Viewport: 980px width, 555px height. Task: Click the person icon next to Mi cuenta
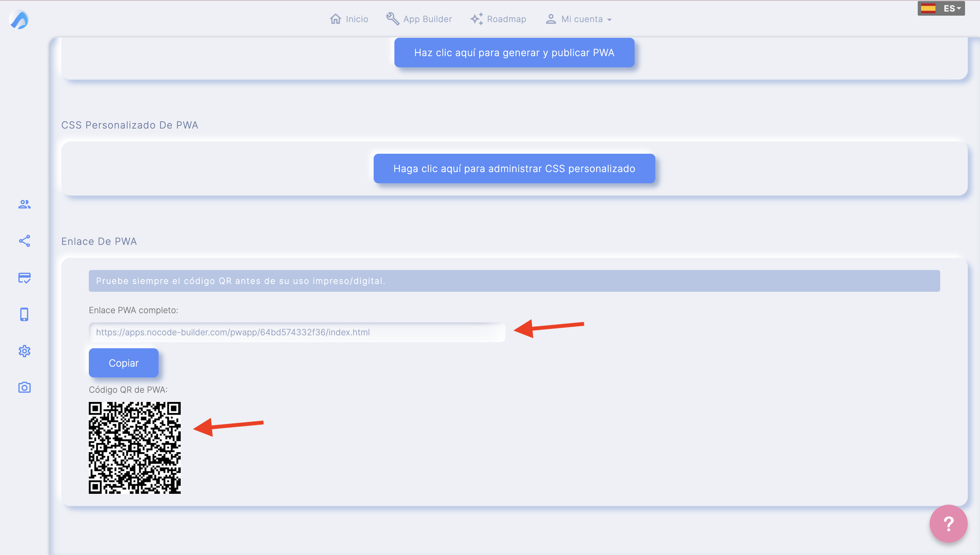tap(551, 19)
